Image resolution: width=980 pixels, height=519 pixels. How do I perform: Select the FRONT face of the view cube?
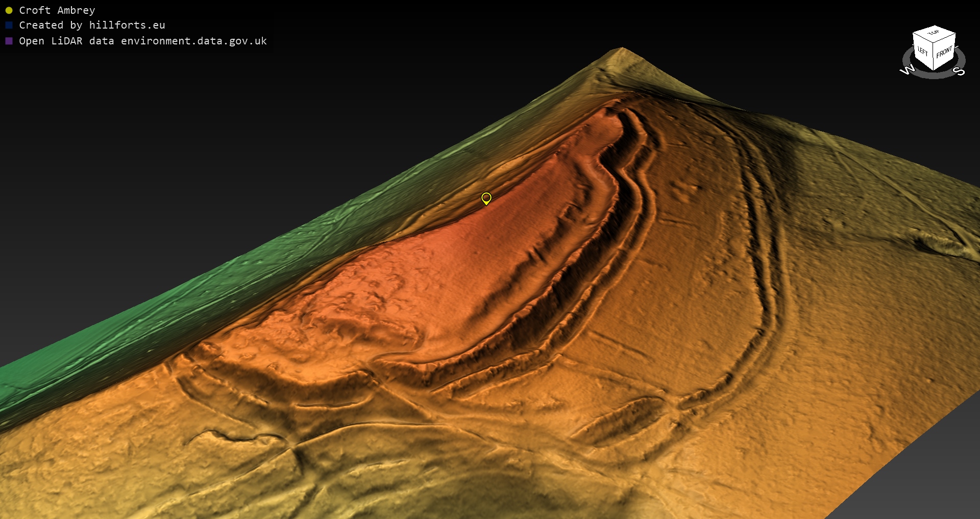pyautogui.click(x=944, y=52)
